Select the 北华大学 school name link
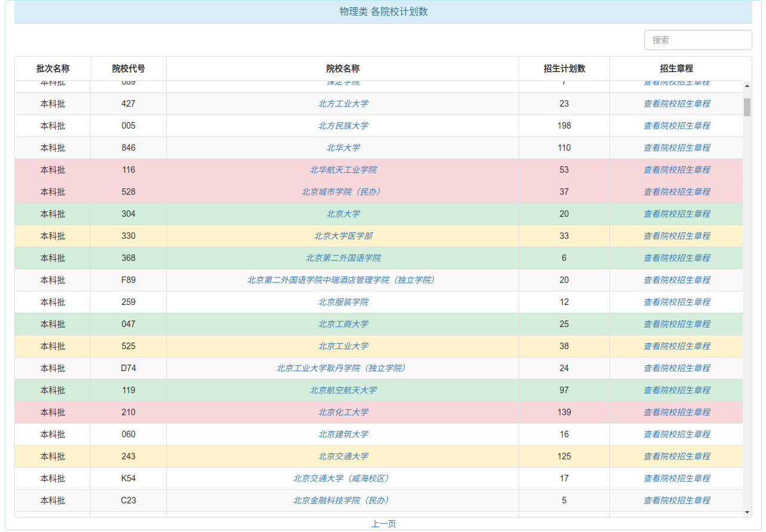The height and width of the screenshot is (532, 766). [343, 148]
